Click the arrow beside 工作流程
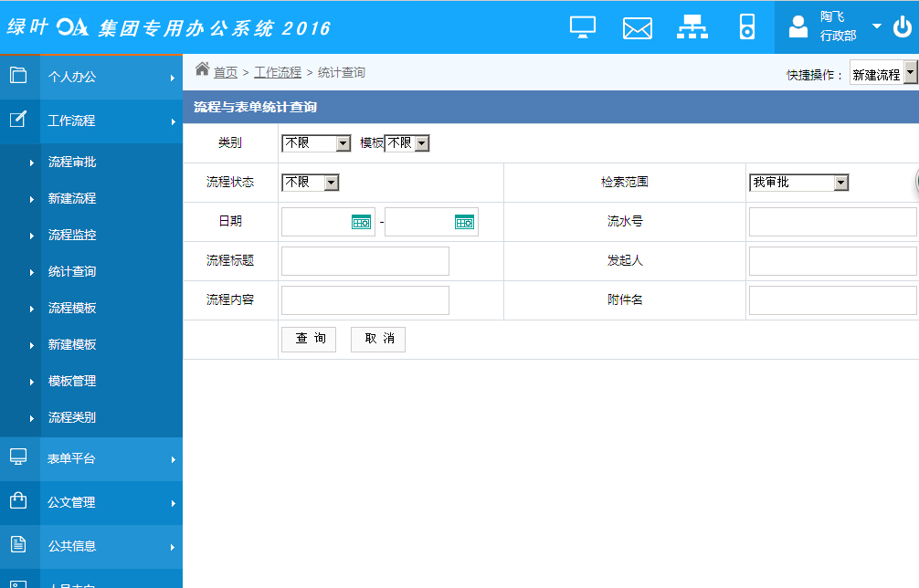 173,121
